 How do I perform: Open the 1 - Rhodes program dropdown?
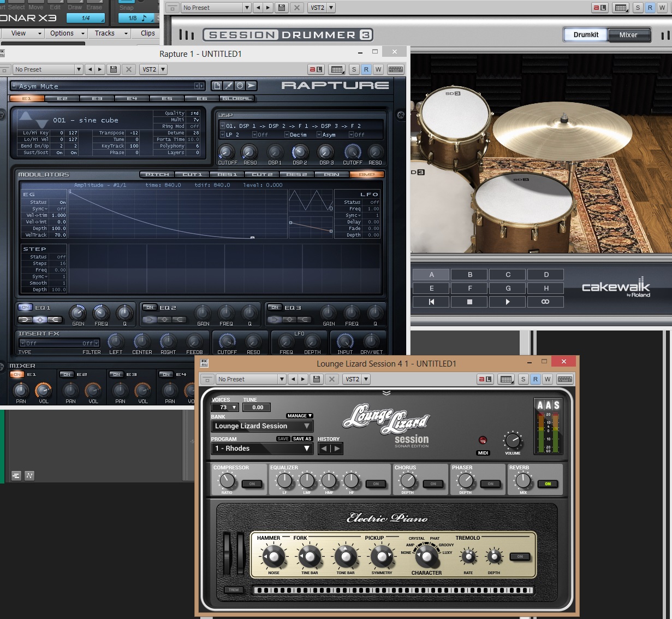[x=262, y=449]
